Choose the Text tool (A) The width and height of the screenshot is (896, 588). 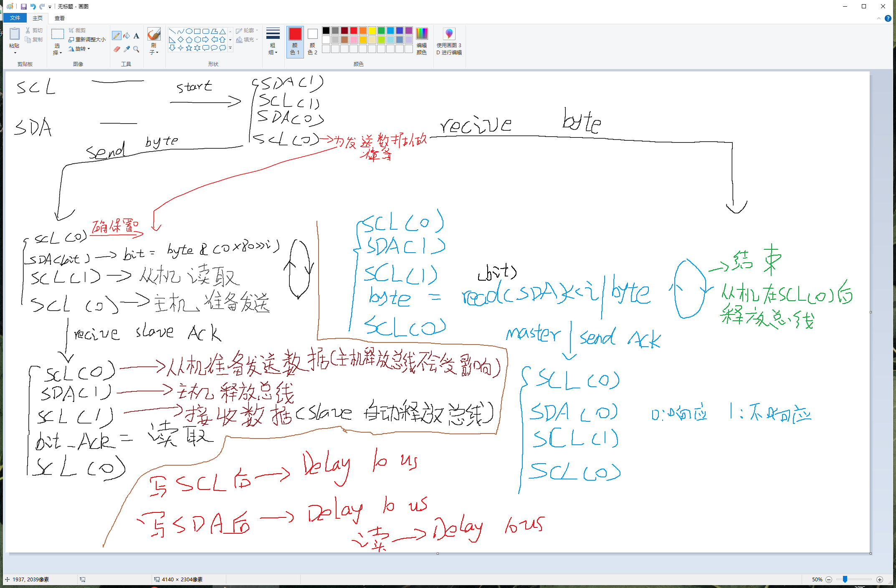coord(136,36)
